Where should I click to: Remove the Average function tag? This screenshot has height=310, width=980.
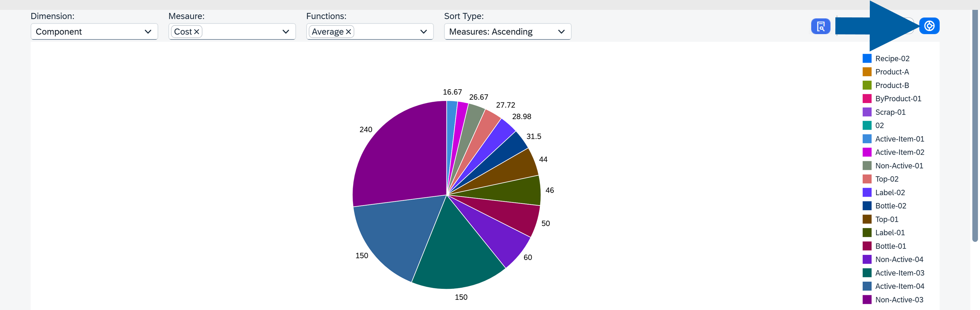coord(348,32)
